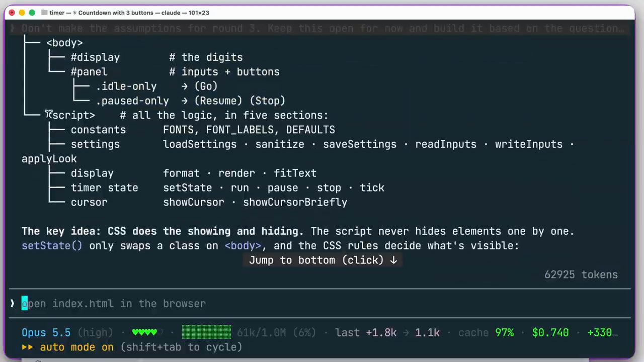Click the "61k/1.0M (6%)" context text
Viewport: 644px width, 362px height.
[276, 333]
